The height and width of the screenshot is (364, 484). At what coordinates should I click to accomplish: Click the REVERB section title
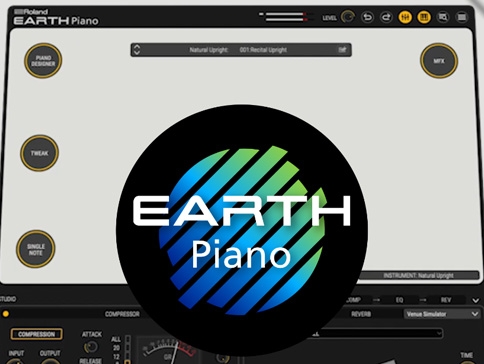pyautogui.click(x=361, y=314)
